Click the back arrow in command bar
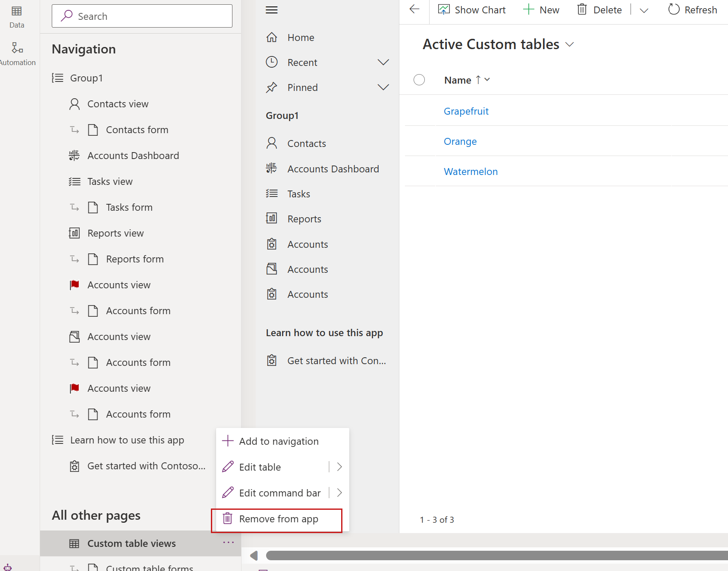The width and height of the screenshot is (728, 571). point(414,9)
